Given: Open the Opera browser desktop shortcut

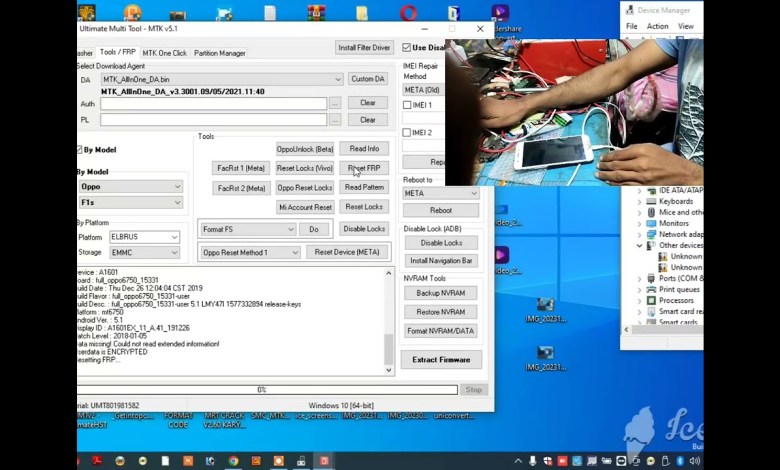Looking at the screenshot, I should click(408, 12).
